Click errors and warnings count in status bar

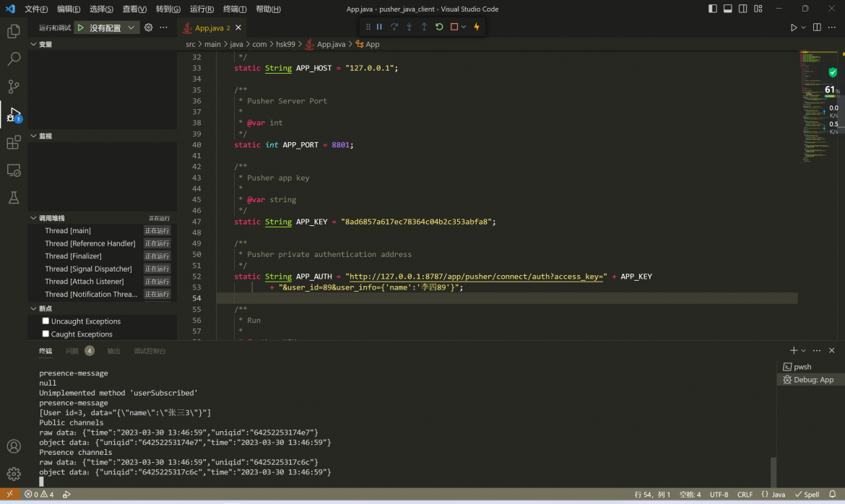coord(39,494)
